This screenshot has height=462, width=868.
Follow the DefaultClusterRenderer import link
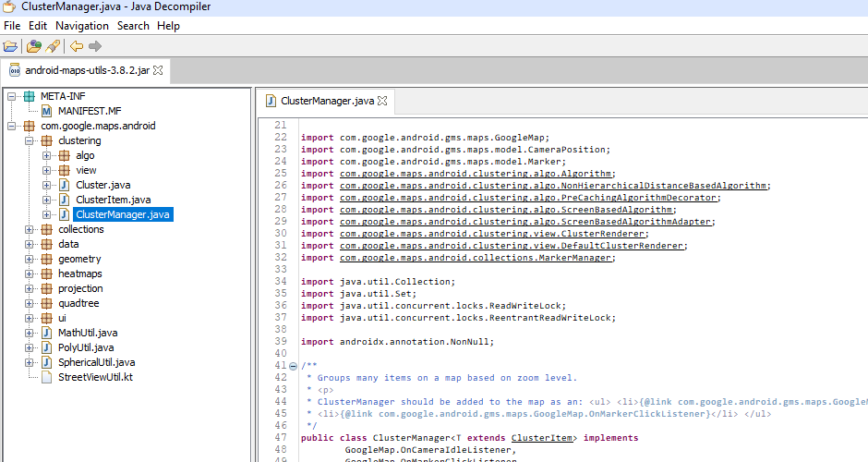pos(512,246)
